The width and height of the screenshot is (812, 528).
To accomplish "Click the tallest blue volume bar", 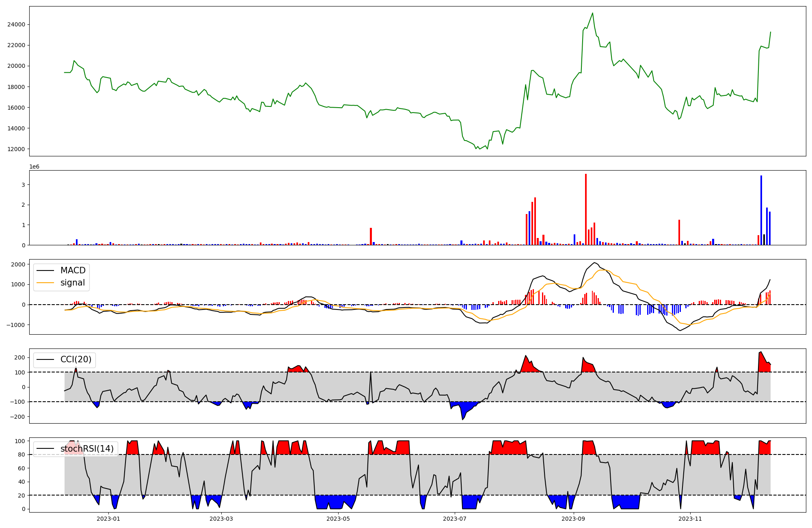I will pos(761,210).
